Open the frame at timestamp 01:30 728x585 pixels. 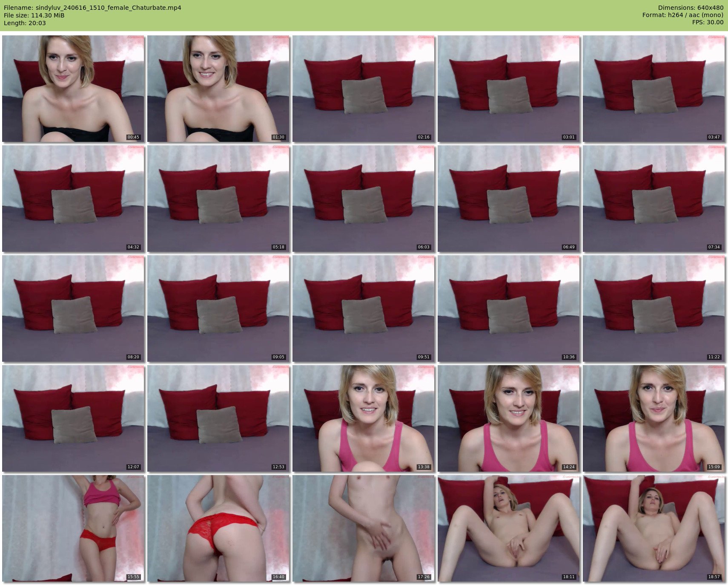218,89
